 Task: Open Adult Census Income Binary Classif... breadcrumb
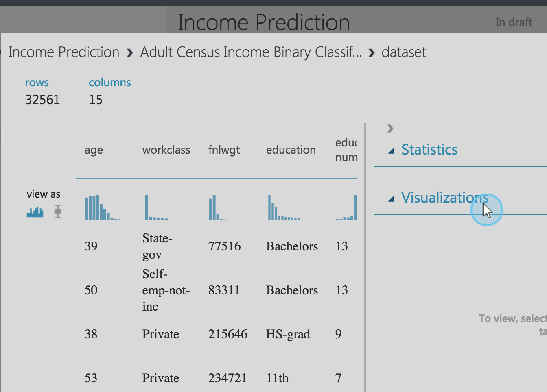(x=251, y=52)
